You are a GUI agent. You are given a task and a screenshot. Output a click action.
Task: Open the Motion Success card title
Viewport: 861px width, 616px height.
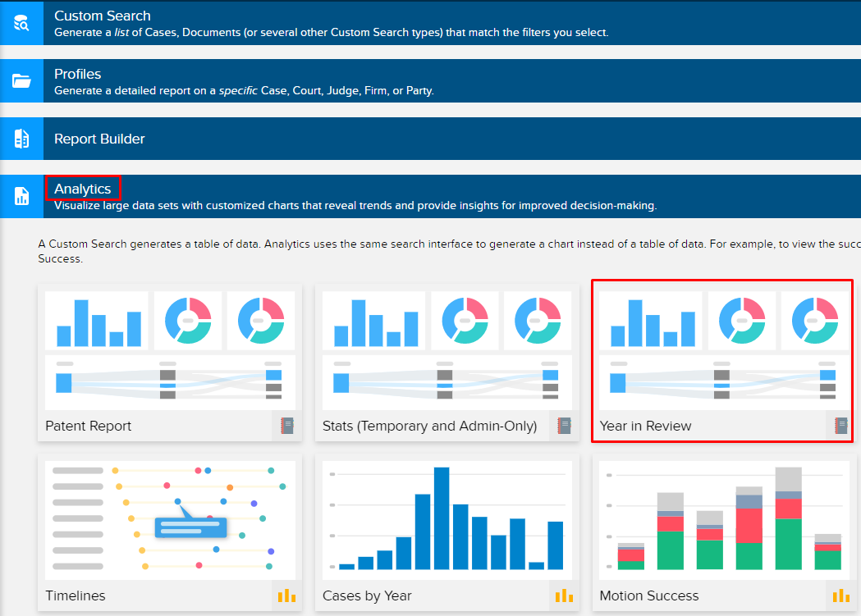[x=649, y=595]
